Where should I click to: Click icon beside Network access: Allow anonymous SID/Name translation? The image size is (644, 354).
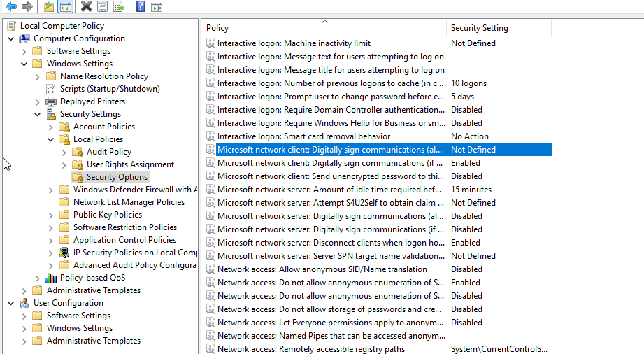[210, 269]
